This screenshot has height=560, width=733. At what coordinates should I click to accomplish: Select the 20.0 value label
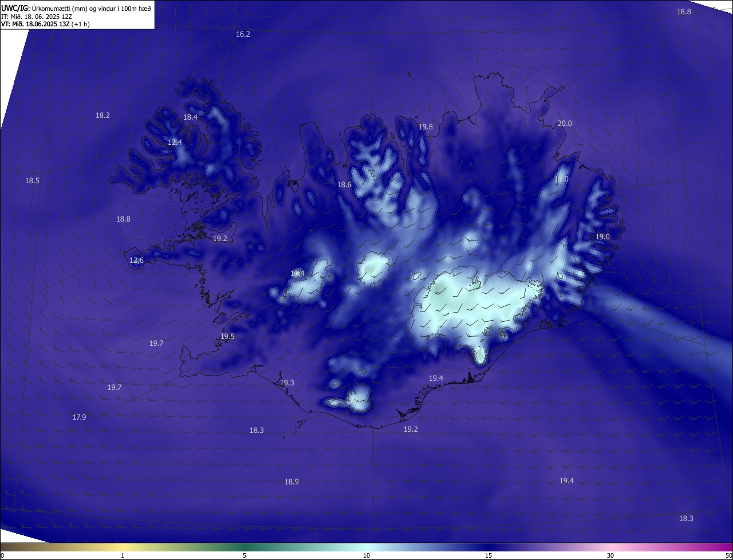565,124
